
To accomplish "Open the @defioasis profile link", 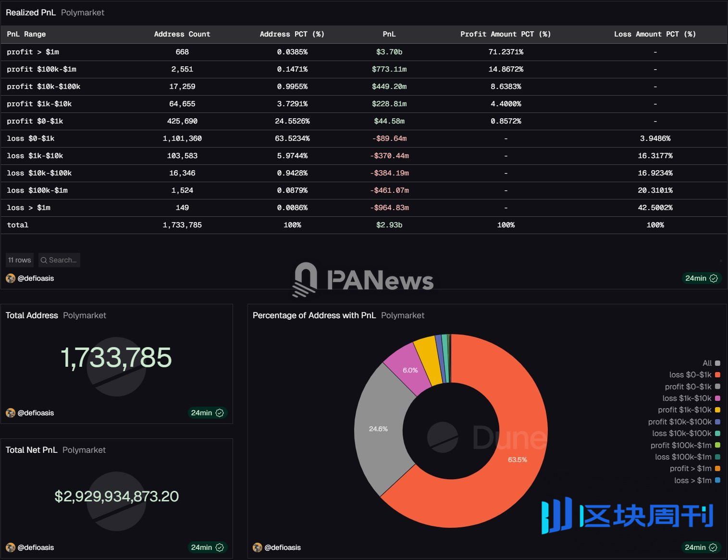I will [x=36, y=278].
